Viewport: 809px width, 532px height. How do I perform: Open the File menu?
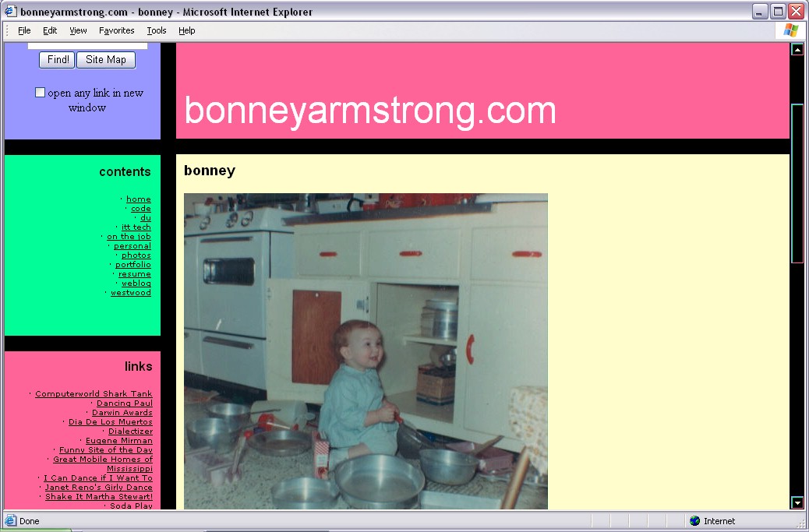coord(24,30)
